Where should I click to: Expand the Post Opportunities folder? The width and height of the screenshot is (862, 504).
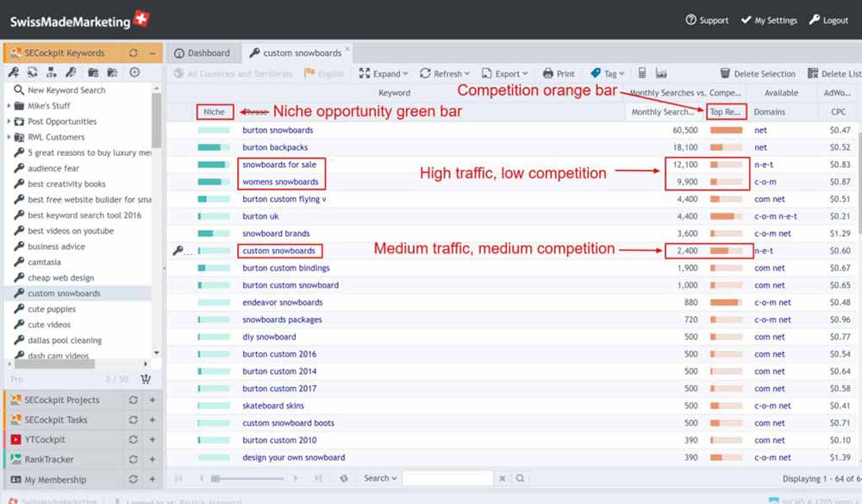tap(9, 121)
